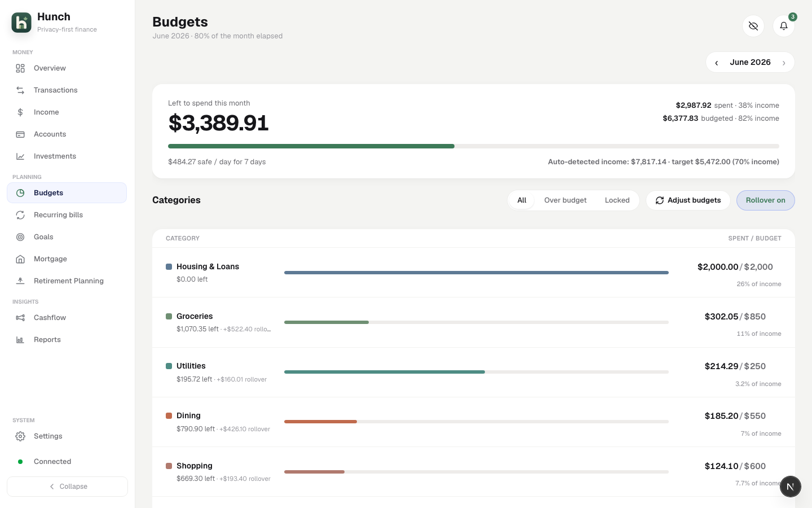Open notifications bell with 3 badge
The height and width of the screenshot is (508, 812).
(x=784, y=26)
